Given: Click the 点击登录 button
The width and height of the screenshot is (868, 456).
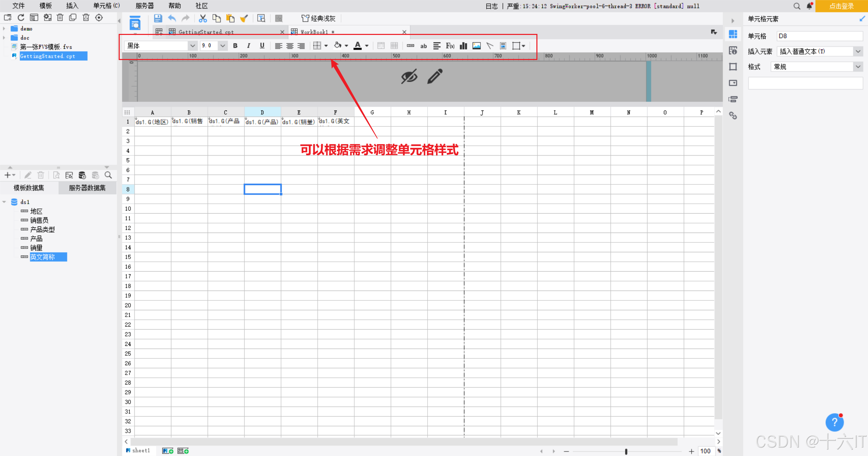Looking at the screenshot, I should (x=841, y=6).
